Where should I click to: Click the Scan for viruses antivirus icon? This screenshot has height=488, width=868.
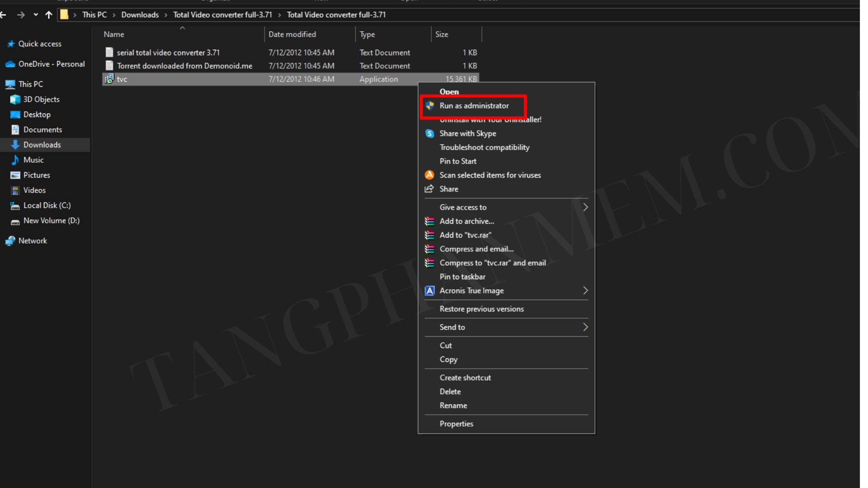click(429, 175)
